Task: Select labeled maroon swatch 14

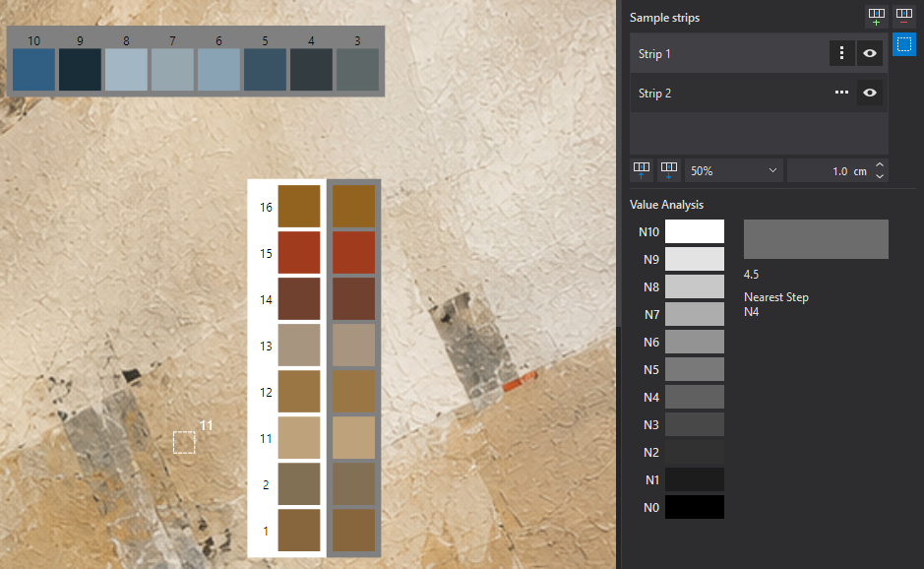Action: [x=299, y=299]
